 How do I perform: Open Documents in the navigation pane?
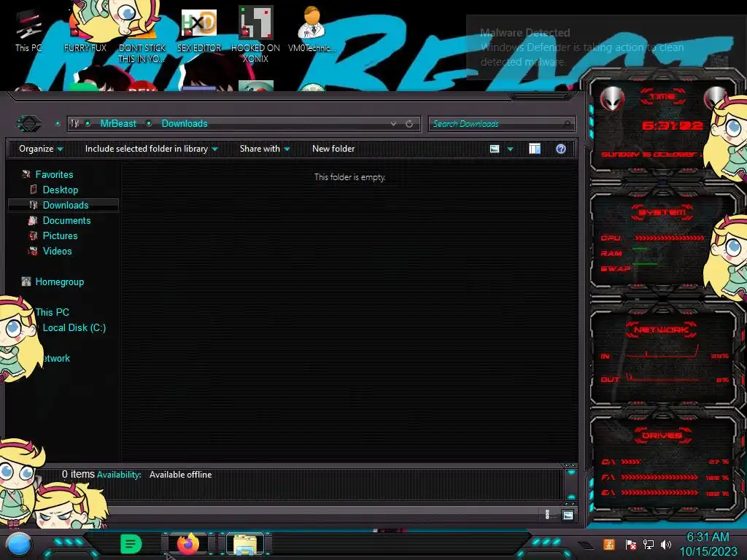pos(66,220)
